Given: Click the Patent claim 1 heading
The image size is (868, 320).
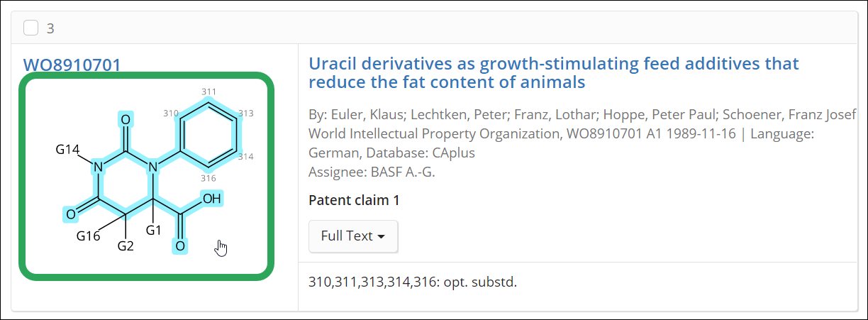Looking at the screenshot, I should tap(354, 200).
